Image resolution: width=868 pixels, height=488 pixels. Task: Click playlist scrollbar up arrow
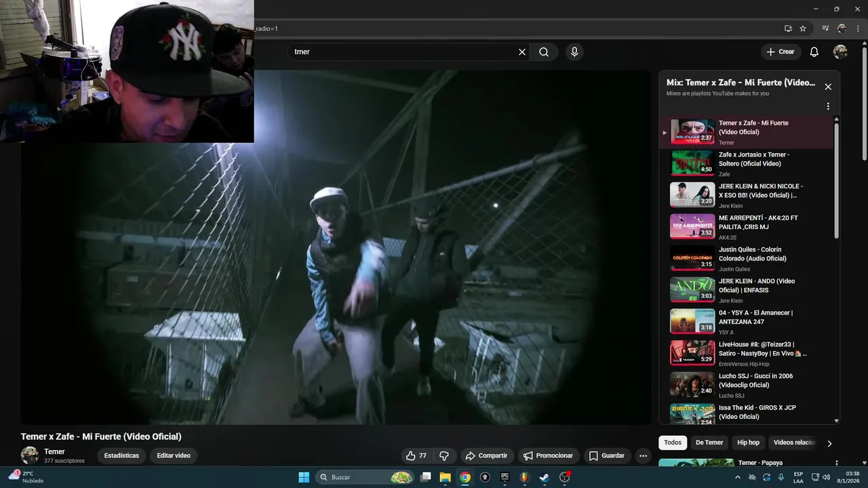836,119
